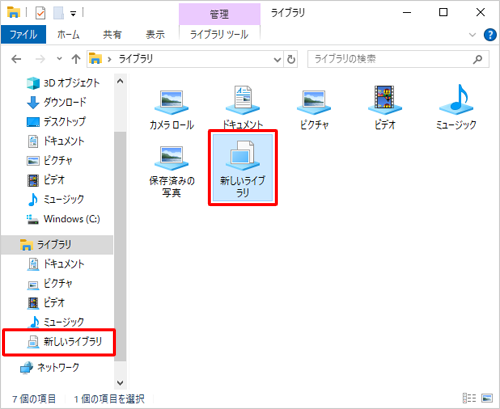Select ピクチャ above ビデオ under PC in the sidebar
This screenshot has width=500, height=409.
click(49, 161)
